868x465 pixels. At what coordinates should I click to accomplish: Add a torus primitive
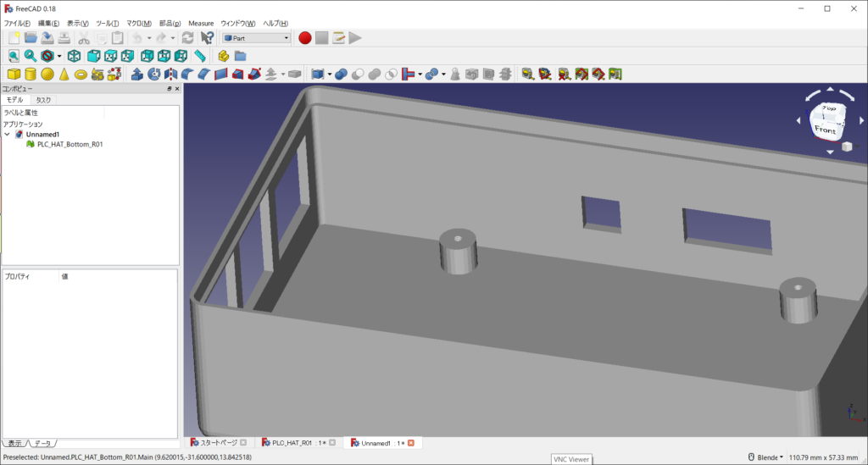point(81,75)
